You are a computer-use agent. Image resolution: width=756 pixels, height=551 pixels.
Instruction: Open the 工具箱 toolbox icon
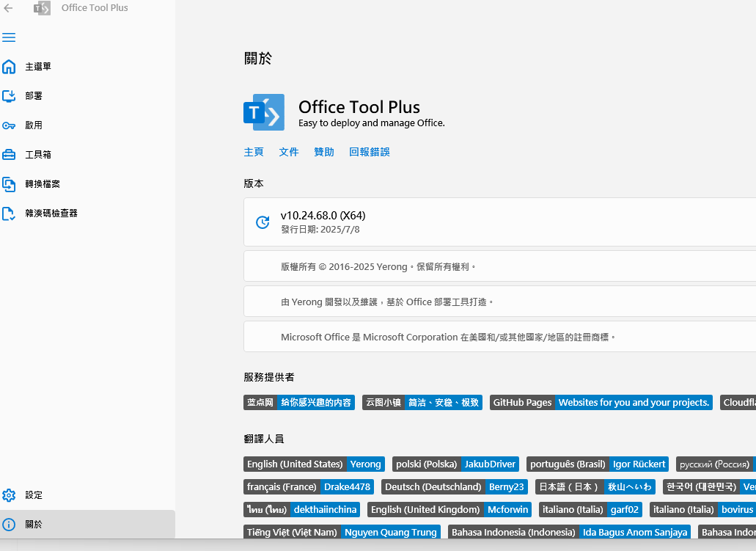tap(9, 155)
